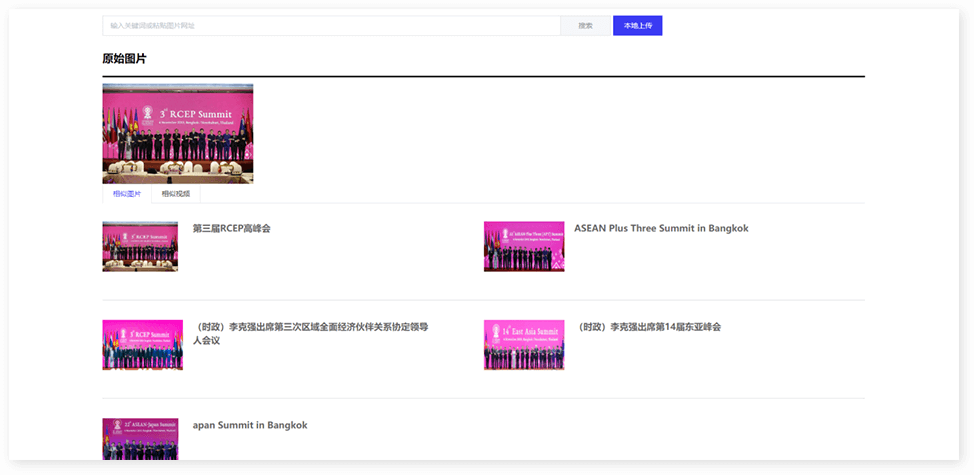Click the 搜索 search button
The width and height of the screenshot is (974, 475).
585,25
